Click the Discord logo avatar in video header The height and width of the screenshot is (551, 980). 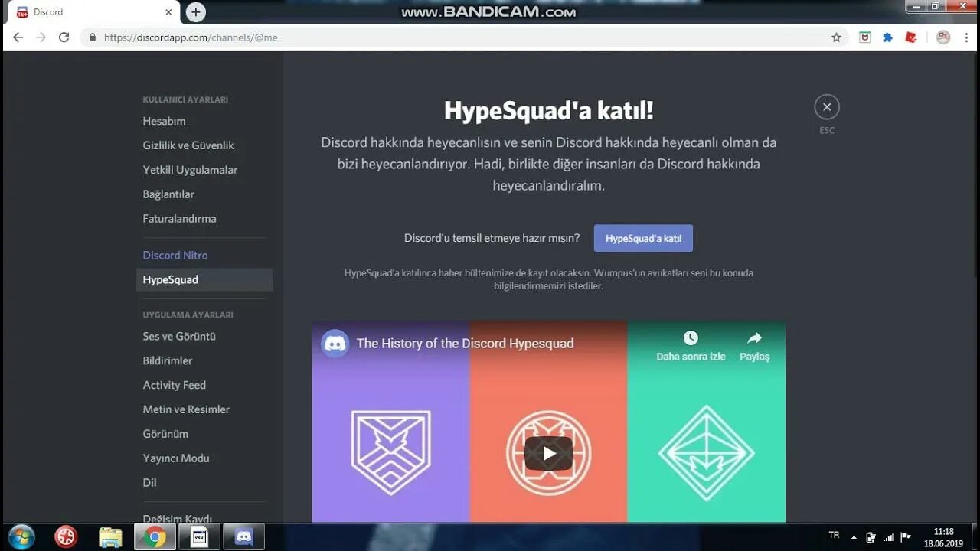point(335,344)
